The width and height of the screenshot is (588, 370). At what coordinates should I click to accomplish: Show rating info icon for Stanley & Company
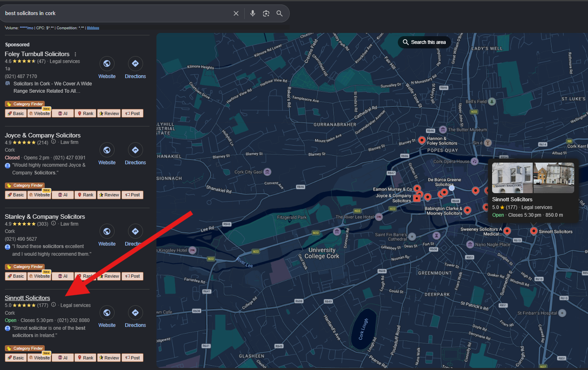coord(53,223)
